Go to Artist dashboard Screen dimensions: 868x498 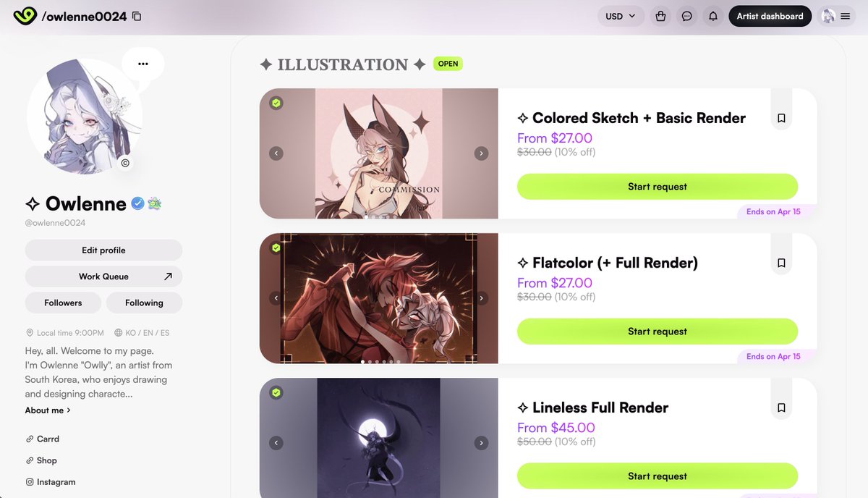770,16
